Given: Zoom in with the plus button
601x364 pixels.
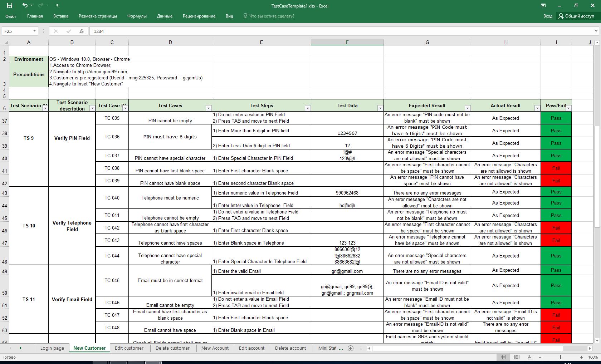Looking at the screenshot, I should coord(581,357).
